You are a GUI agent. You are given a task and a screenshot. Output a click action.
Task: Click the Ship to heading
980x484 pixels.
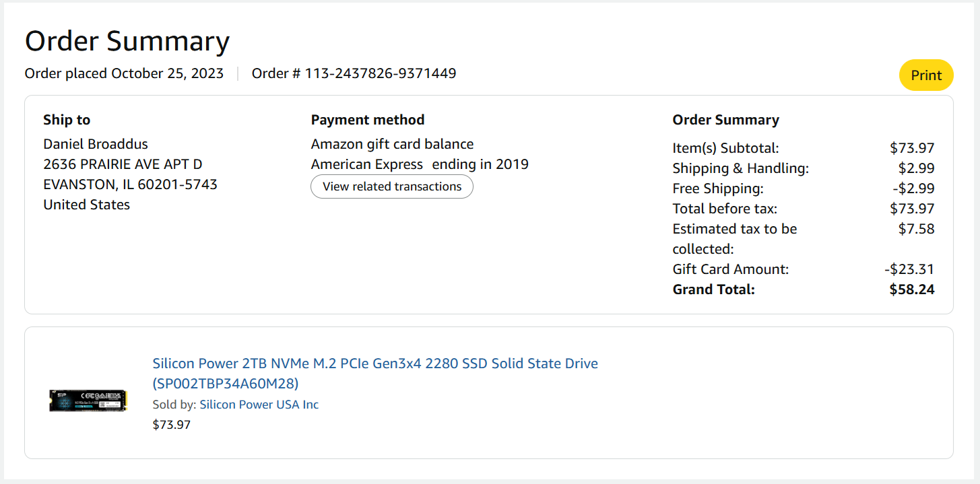tap(67, 120)
